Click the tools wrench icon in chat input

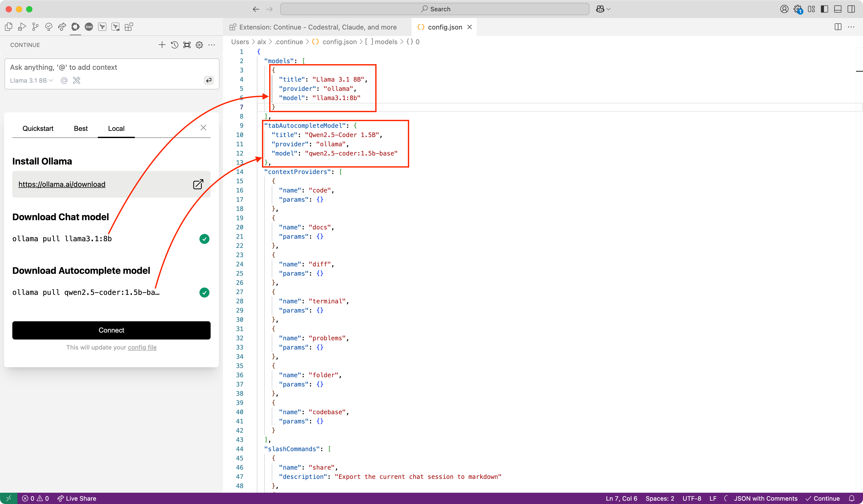pos(77,80)
